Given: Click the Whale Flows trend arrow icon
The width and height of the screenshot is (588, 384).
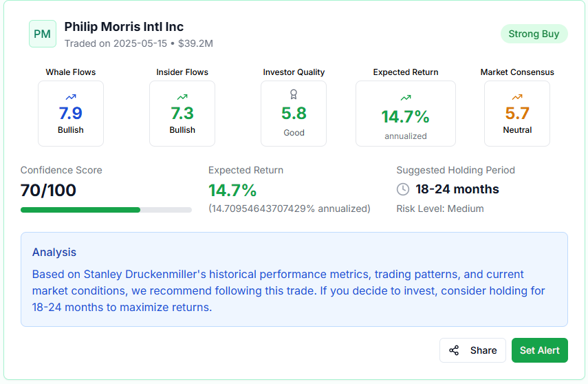Looking at the screenshot, I should coord(71,97).
